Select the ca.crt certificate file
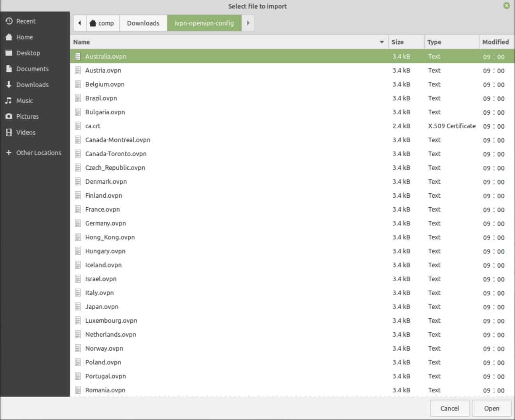 [x=292, y=126]
